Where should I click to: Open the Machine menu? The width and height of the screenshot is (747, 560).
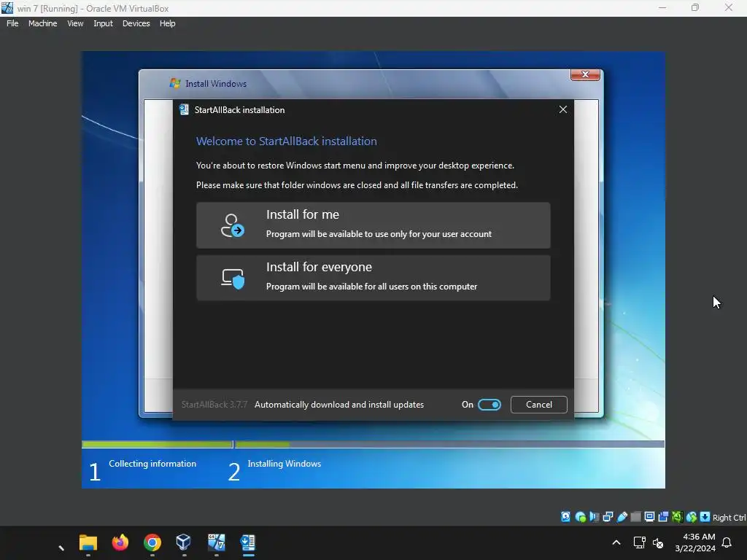coord(42,23)
